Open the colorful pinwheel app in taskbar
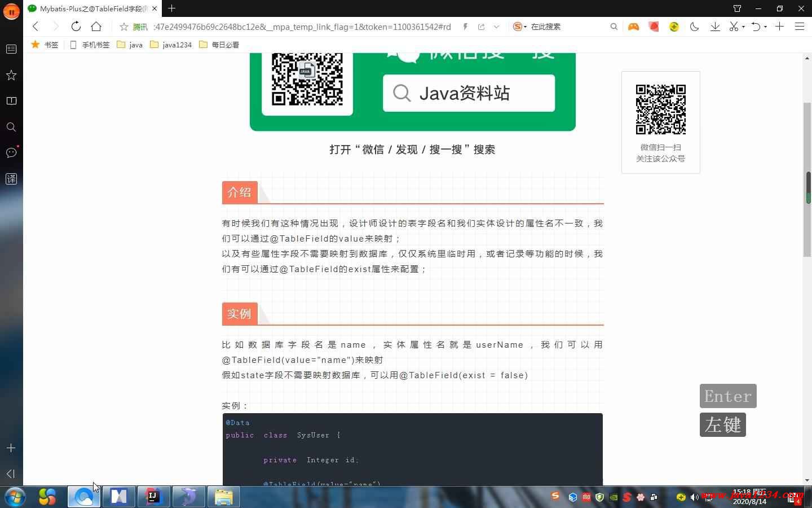The height and width of the screenshot is (508, 812). point(47,497)
